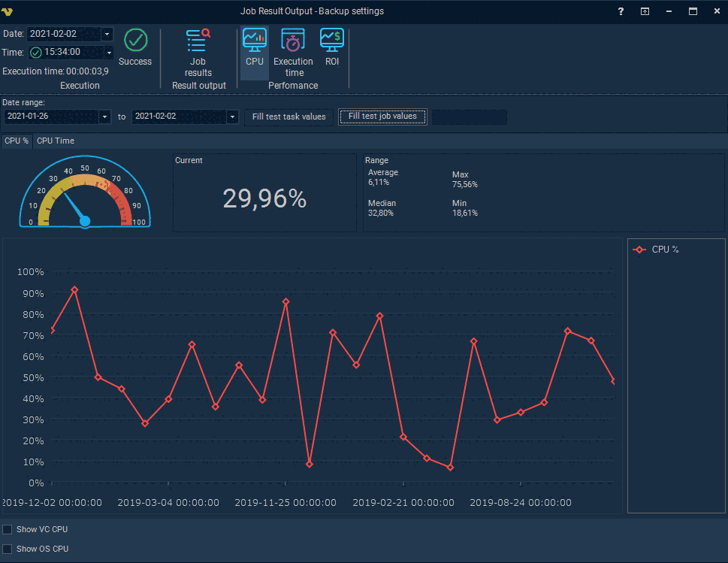The width and height of the screenshot is (728, 563).
Task: Select the CPU % tab
Action: pyautogui.click(x=17, y=141)
